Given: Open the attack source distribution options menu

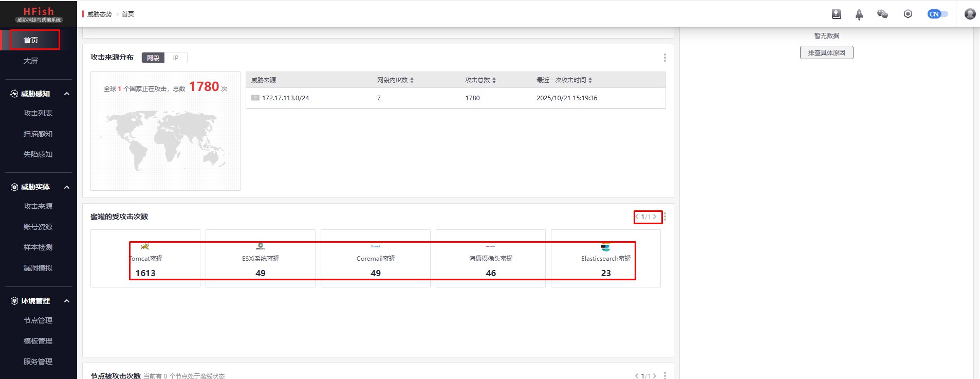Looking at the screenshot, I should (664, 58).
